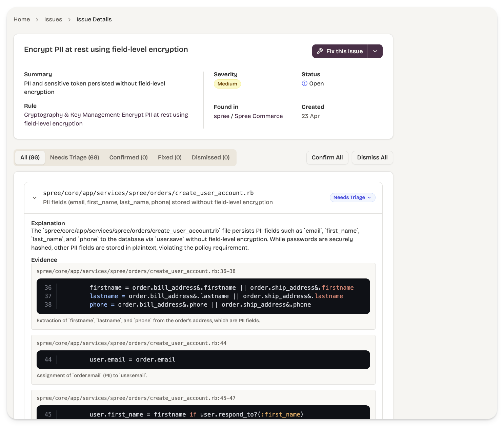Click the user.email = order.email code line

pyautogui.click(x=133, y=360)
